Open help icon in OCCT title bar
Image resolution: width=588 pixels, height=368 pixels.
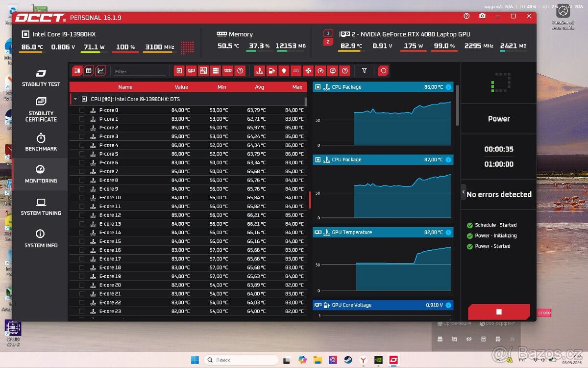point(467,16)
